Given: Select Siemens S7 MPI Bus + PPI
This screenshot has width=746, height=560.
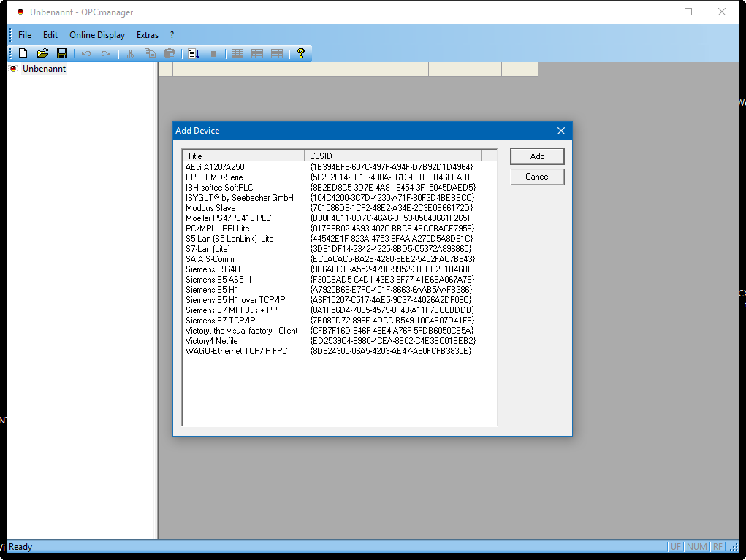Looking at the screenshot, I should point(232,310).
